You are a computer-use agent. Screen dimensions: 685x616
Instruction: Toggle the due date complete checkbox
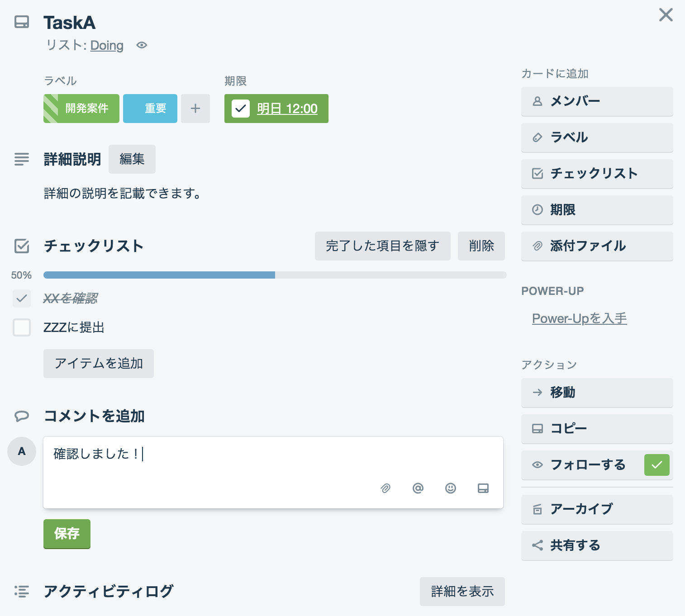tap(241, 109)
